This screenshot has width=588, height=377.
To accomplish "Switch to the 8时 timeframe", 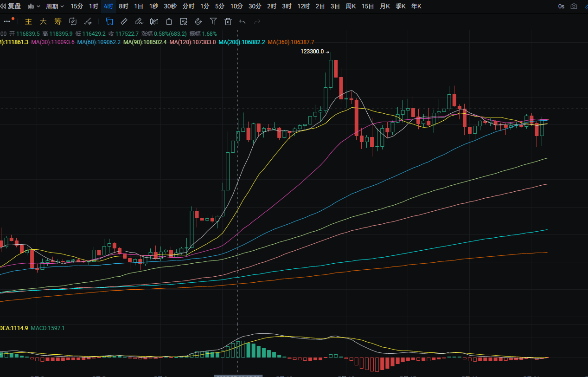I will tap(123, 6).
